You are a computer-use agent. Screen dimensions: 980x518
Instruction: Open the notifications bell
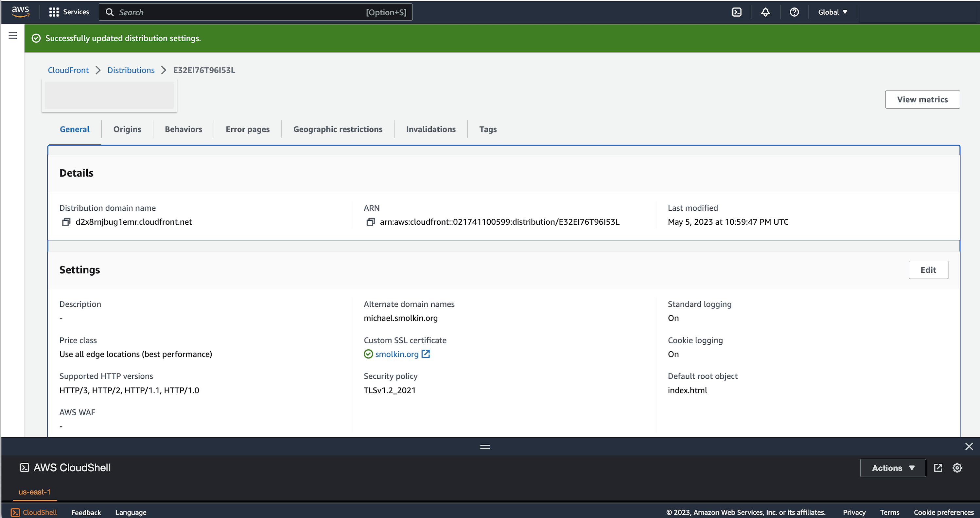pos(765,12)
